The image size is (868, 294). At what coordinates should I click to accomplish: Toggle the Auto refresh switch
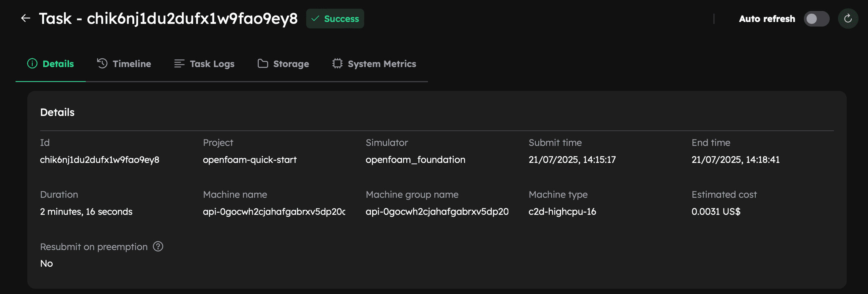(816, 19)
